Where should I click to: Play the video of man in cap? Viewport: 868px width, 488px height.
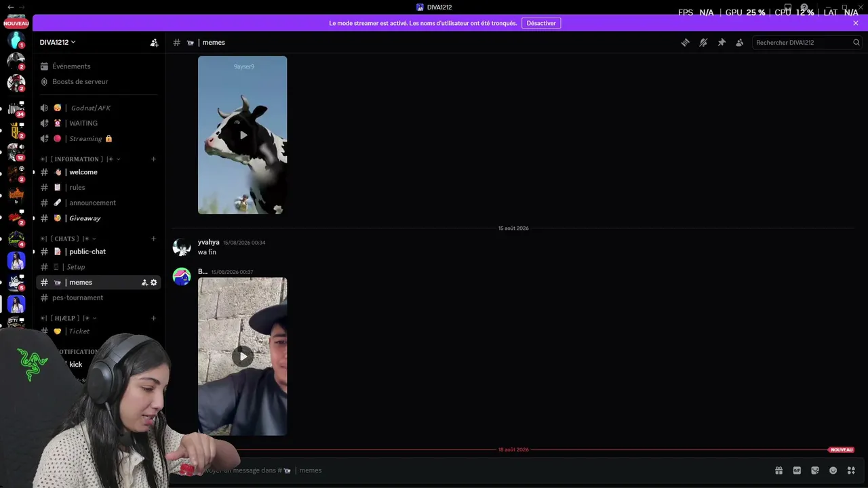243,357
